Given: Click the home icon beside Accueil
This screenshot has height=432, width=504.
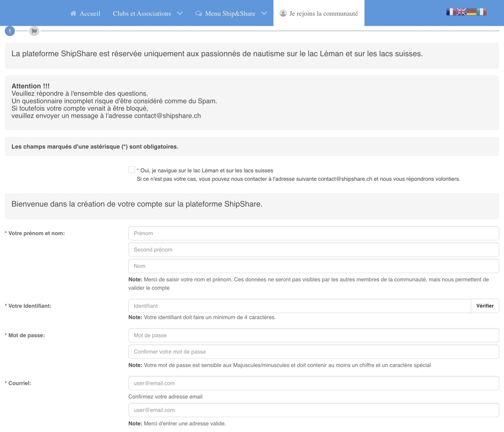Looking at the screenshot, I should [x=74, y=14].
